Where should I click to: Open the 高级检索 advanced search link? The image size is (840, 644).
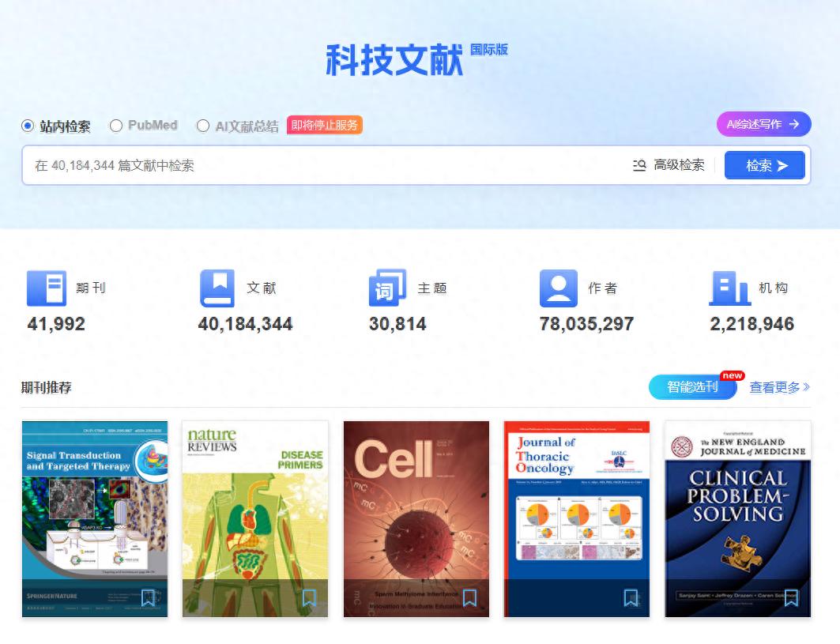click(677, 165)
